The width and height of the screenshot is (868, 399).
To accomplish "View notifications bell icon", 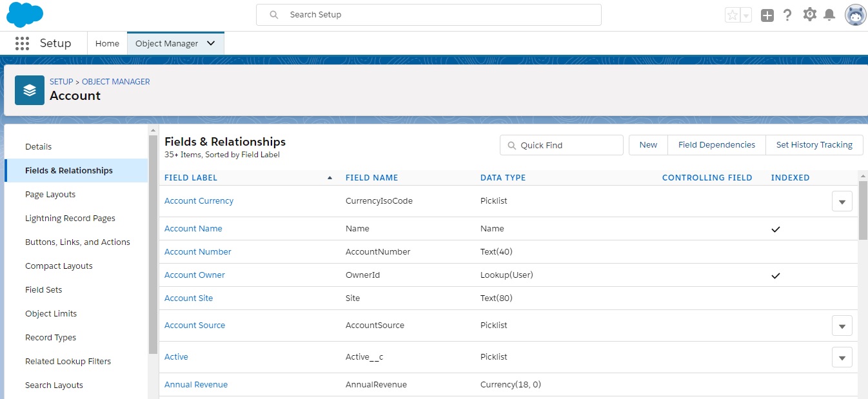I will click(829, 15).
